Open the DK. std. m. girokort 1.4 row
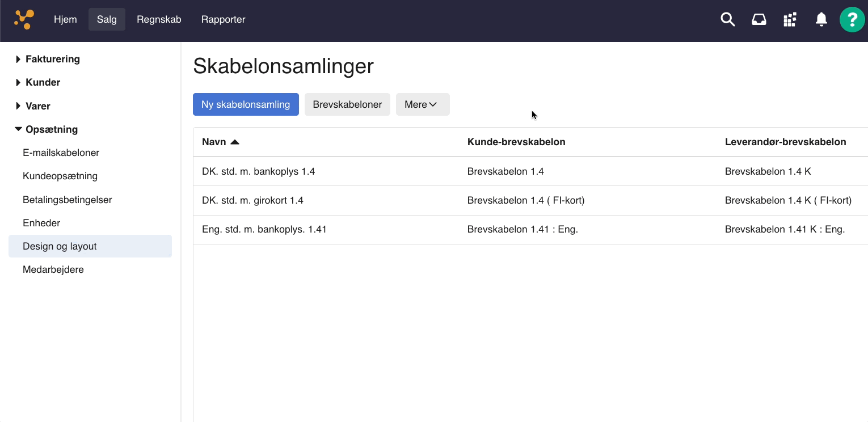 (x=253, y=200)
